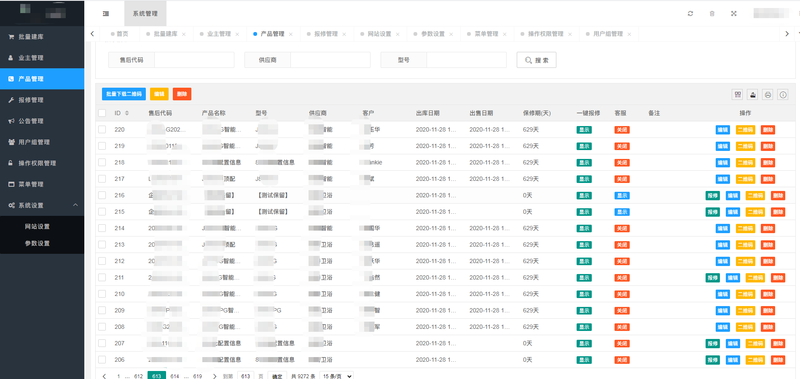Close the 业主管理 tab

[x=237, y=34]
